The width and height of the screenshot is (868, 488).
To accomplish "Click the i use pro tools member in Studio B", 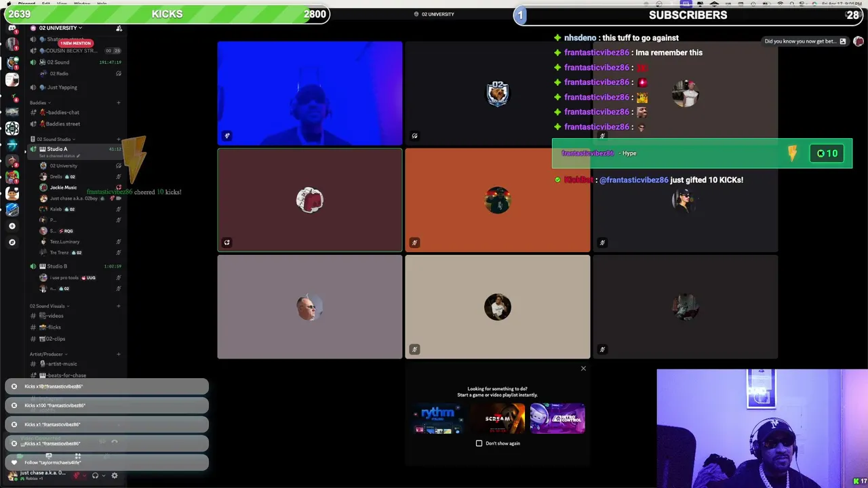I will (x=80, y=277).
